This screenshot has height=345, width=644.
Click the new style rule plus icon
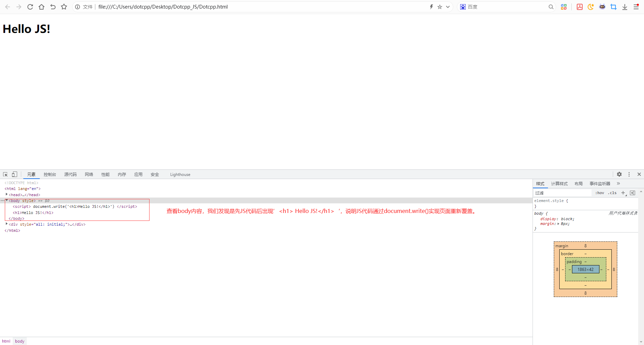623,193
